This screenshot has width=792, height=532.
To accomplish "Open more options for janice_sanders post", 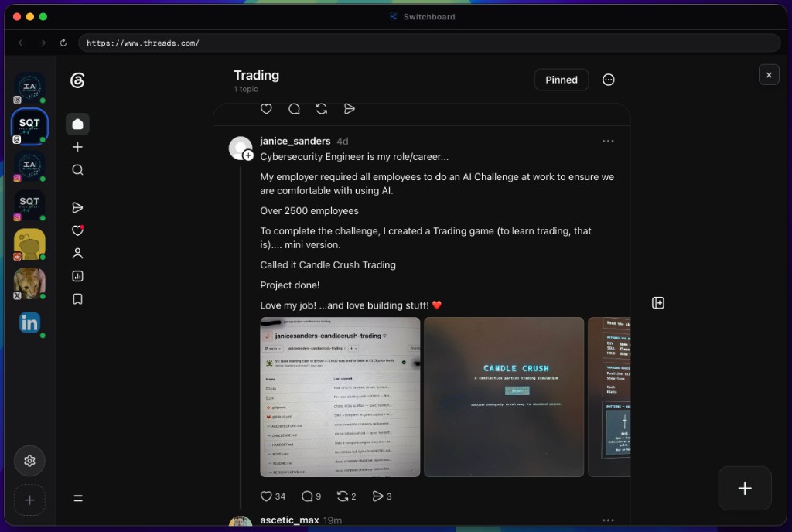I will point(608,142).
